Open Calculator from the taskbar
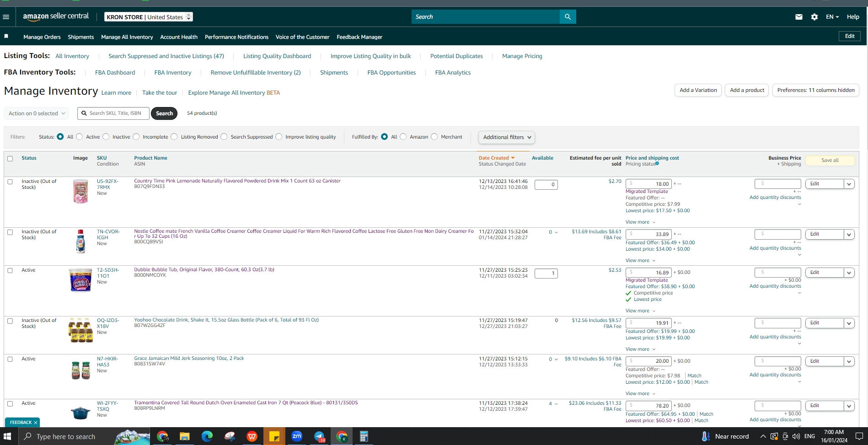 364,436
